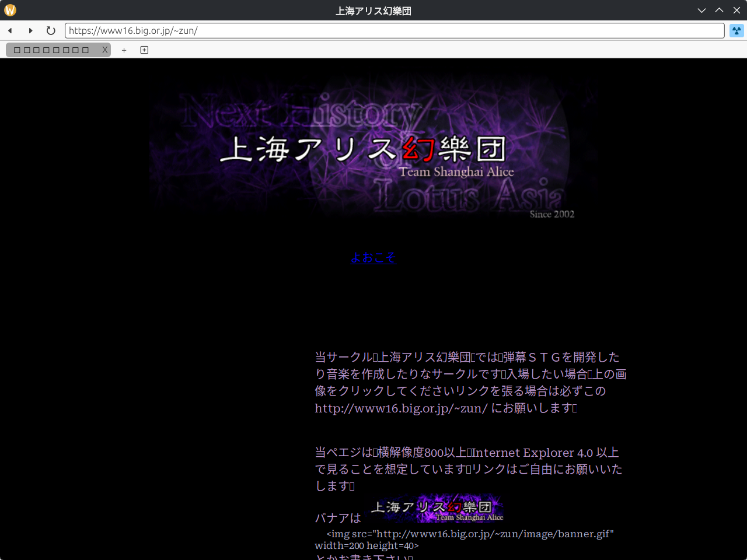Open the よおこそ welcome link
Image resolution: width=747 pixels, height=560 pixels.
tap(373, 257)
